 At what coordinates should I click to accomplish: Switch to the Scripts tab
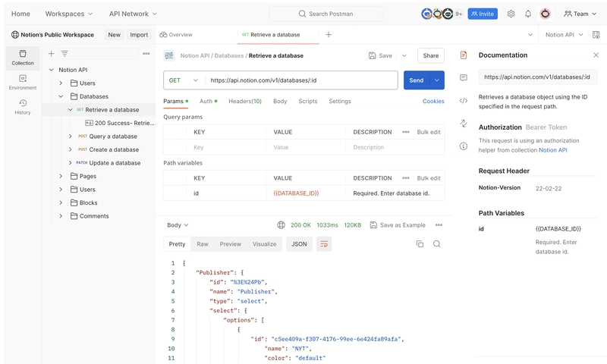click(x=308, y=101)
